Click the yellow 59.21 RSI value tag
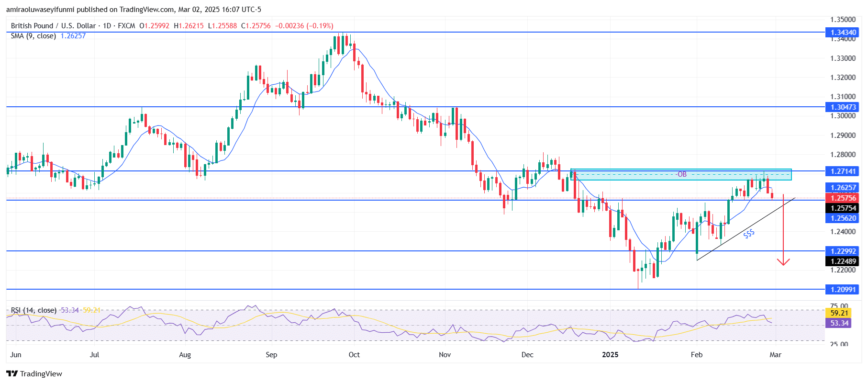868x384 pixels. [x=839, y=313]
